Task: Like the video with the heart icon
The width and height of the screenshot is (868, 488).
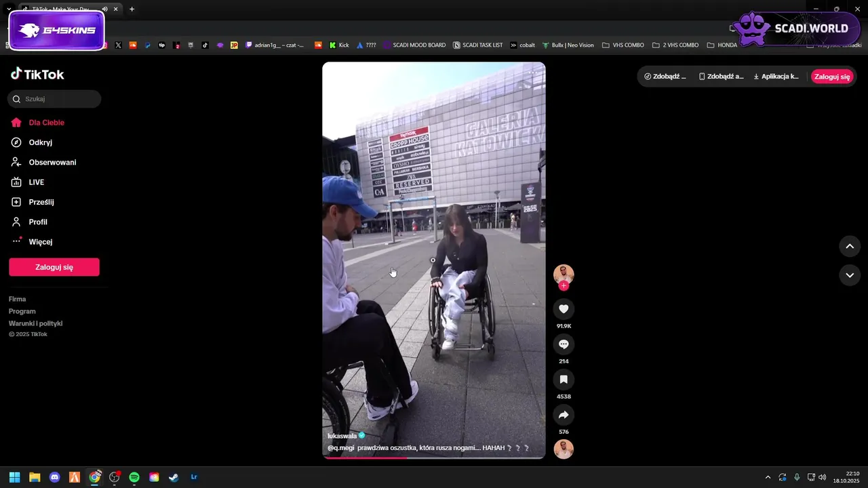Action: [564, 309]
